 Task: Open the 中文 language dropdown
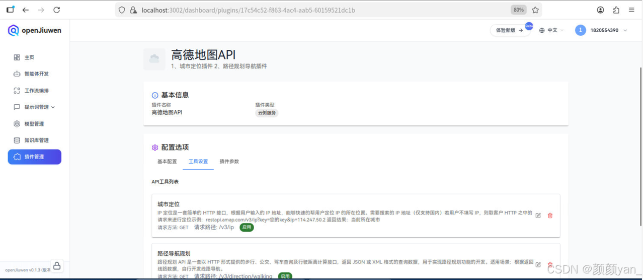[552, 30]
